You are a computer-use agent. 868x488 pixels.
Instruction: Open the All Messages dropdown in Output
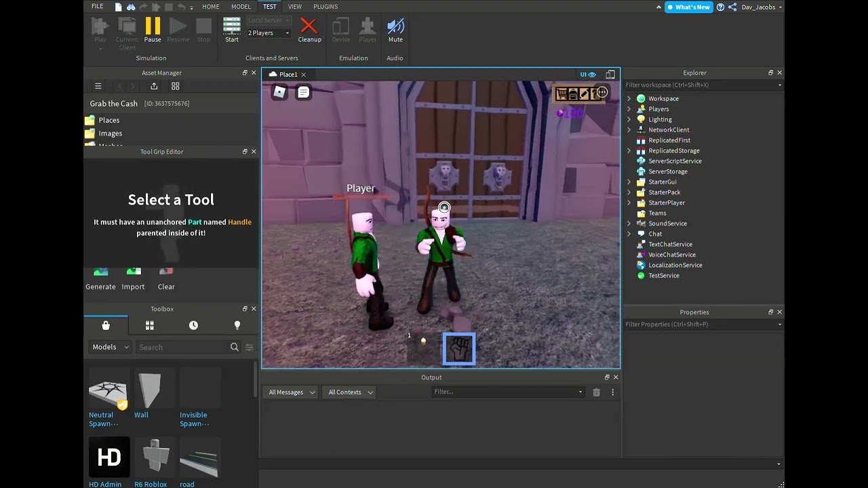292,392
